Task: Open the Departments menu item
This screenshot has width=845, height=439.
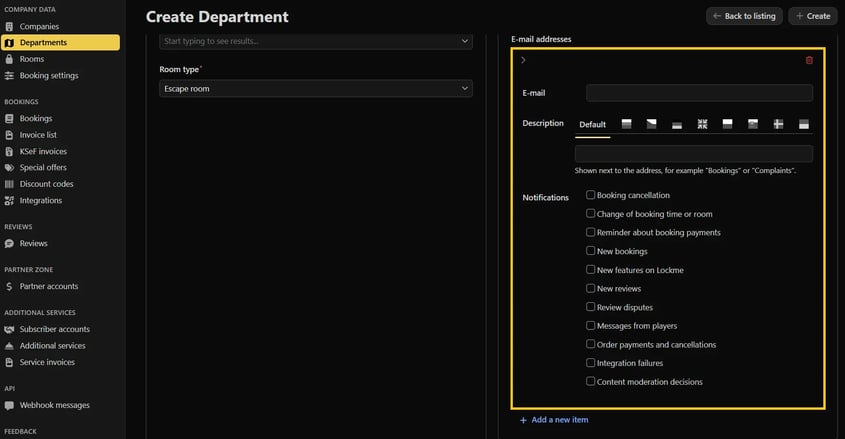Action: 60,43
